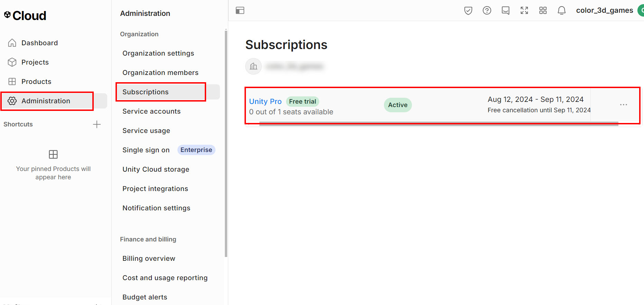Click the Finance and billing heading
This screenshot has height=305, width=644.
coord(148,239)
